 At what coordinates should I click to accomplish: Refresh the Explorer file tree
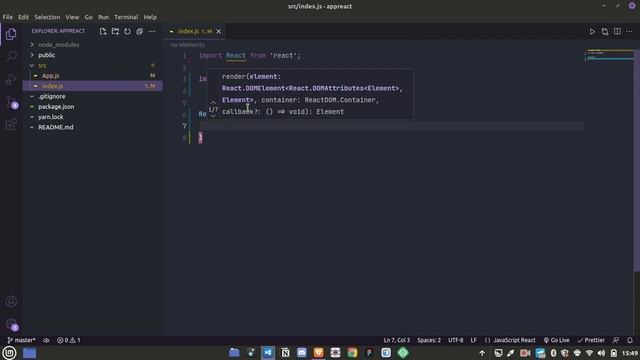coord(127,31)
